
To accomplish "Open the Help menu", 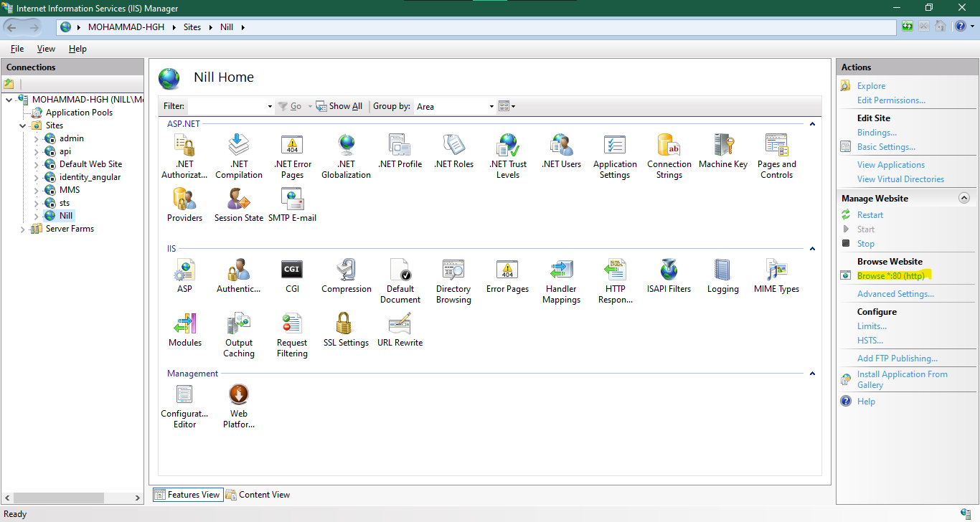I will pyautogui.click(x=77, y=49).
